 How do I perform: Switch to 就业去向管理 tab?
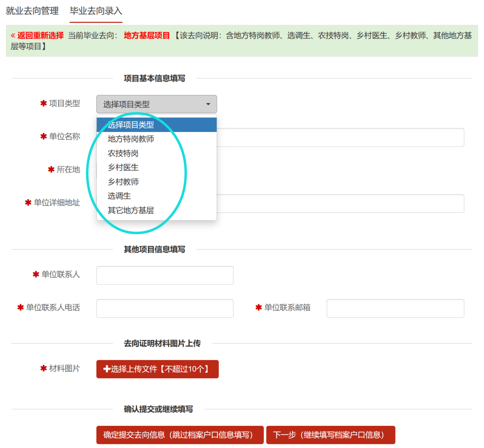(32, 11)
